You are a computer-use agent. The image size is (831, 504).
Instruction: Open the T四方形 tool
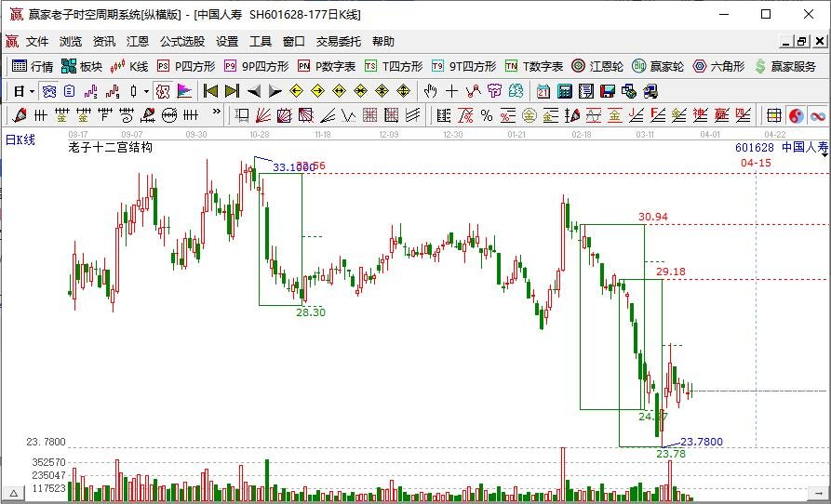pos(394,66)
